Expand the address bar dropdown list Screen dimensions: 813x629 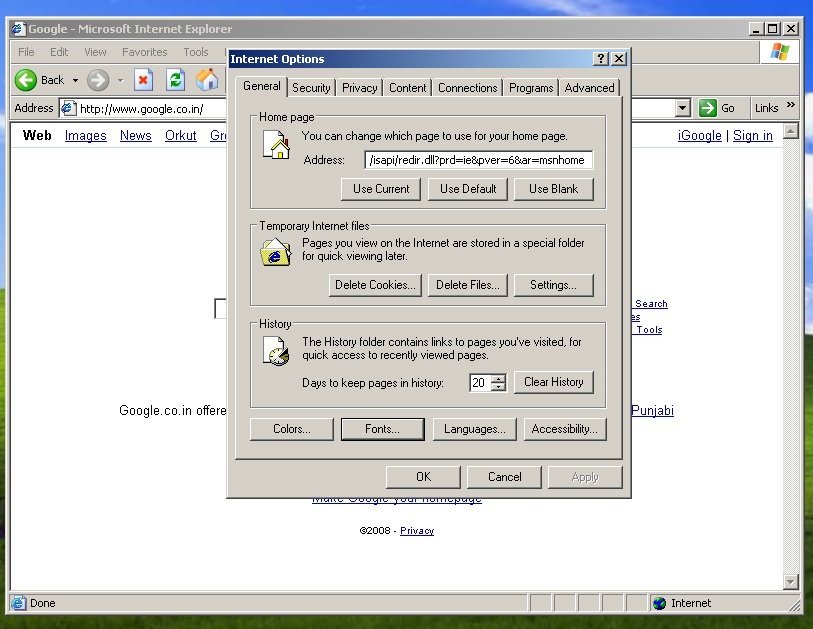[683, 108]
